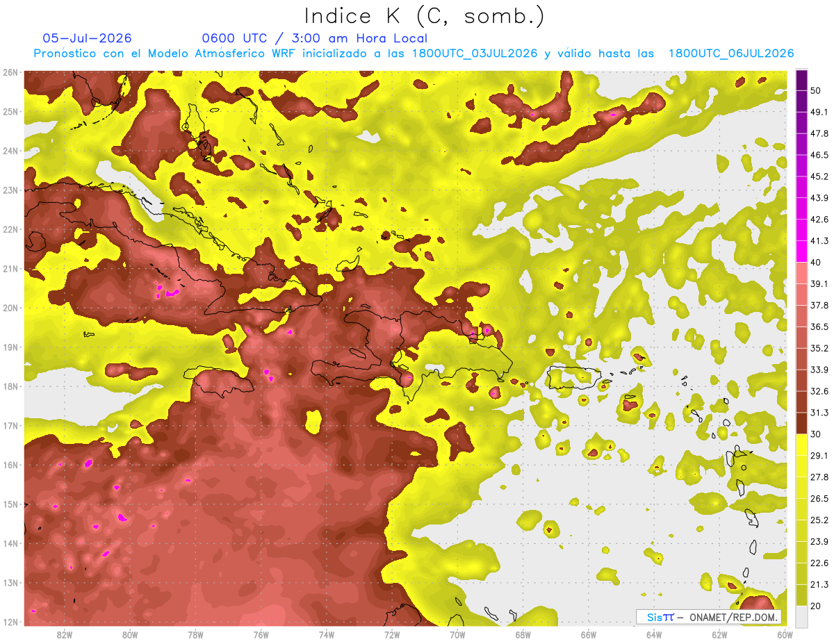This screenshot has height=644, width=834.
Task: Click latitude label "23N"
Action: coord(10,190)
